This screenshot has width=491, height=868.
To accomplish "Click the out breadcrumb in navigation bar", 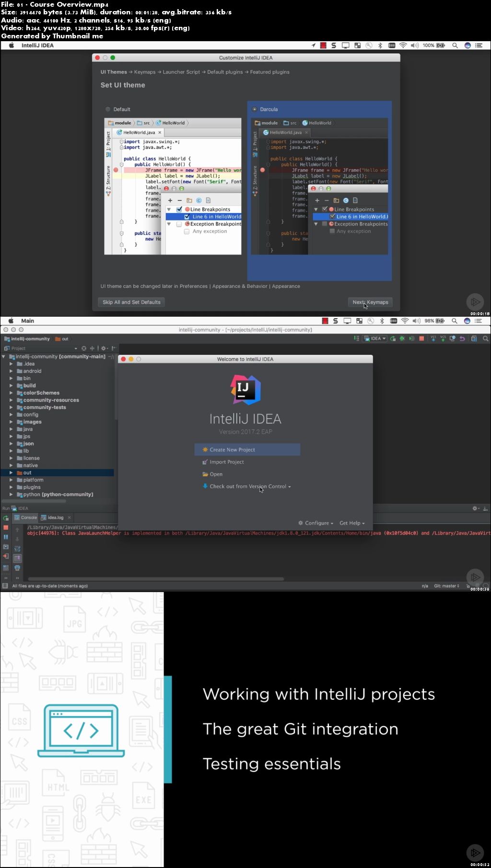I will [62, 339].
